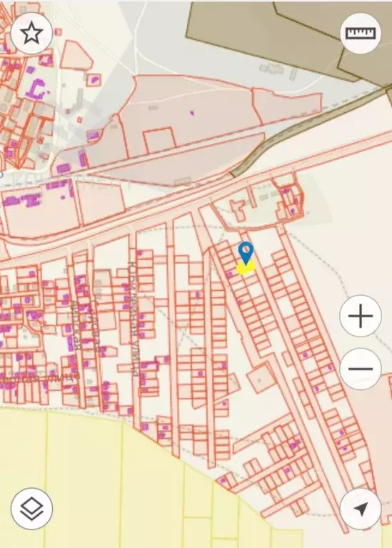392x548 pixels.
Task: Click the small purple dot in large pink parcel
Action: [191, 113]
